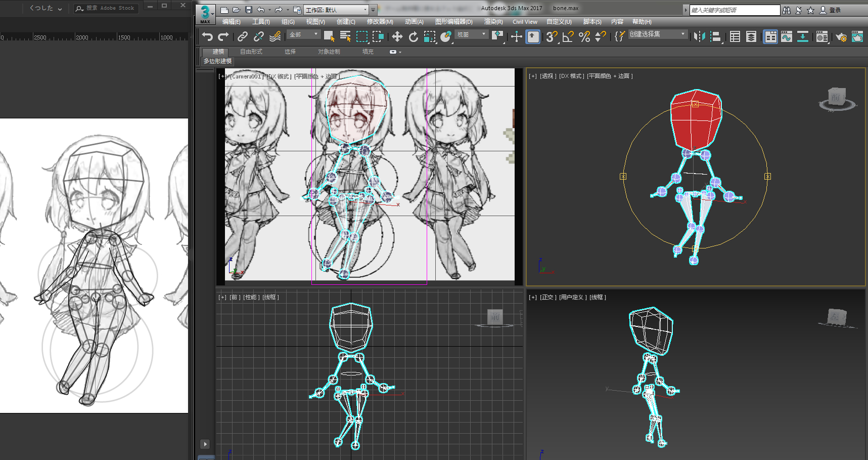This screenshot has width=868, height=460.
Task: Expand the Quick Access redo history arrow
Action: coord(288,10)
